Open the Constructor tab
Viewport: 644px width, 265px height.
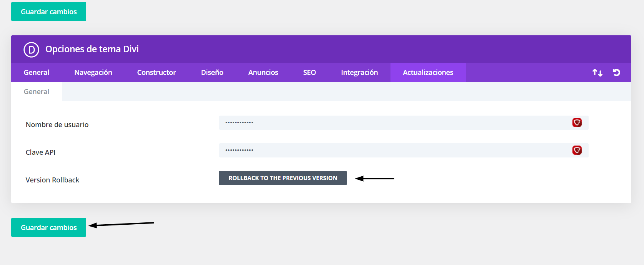(157, 73)
